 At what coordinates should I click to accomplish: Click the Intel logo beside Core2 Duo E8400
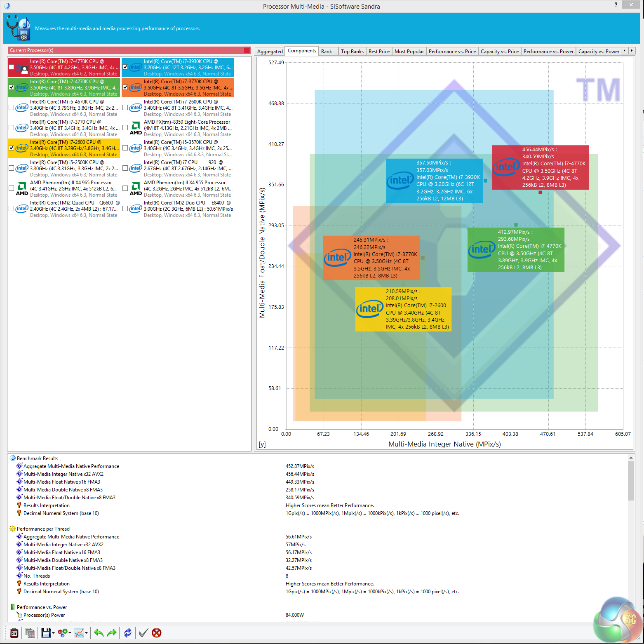coord(136,209)
